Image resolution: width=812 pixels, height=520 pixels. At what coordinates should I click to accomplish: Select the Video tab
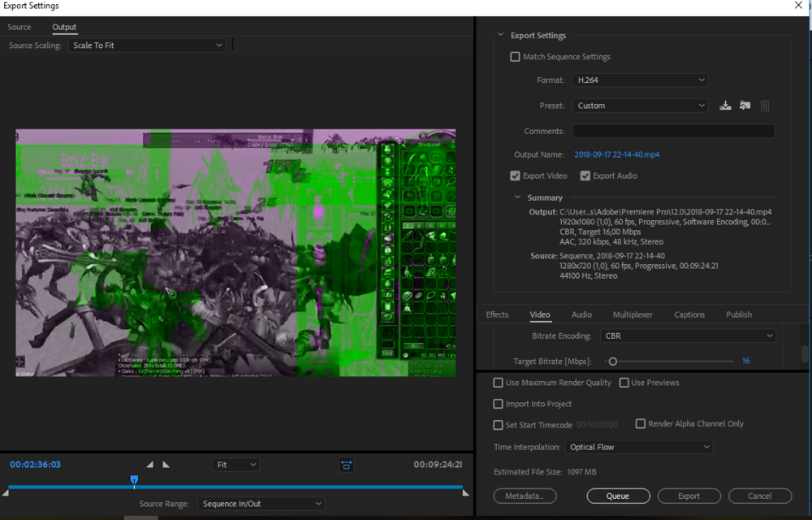540,315
